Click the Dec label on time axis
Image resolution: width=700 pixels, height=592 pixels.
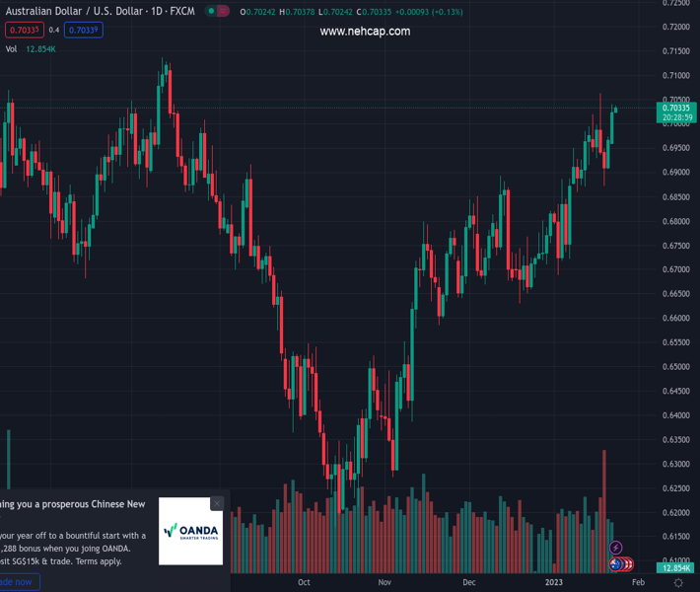(x=469, y=582)
